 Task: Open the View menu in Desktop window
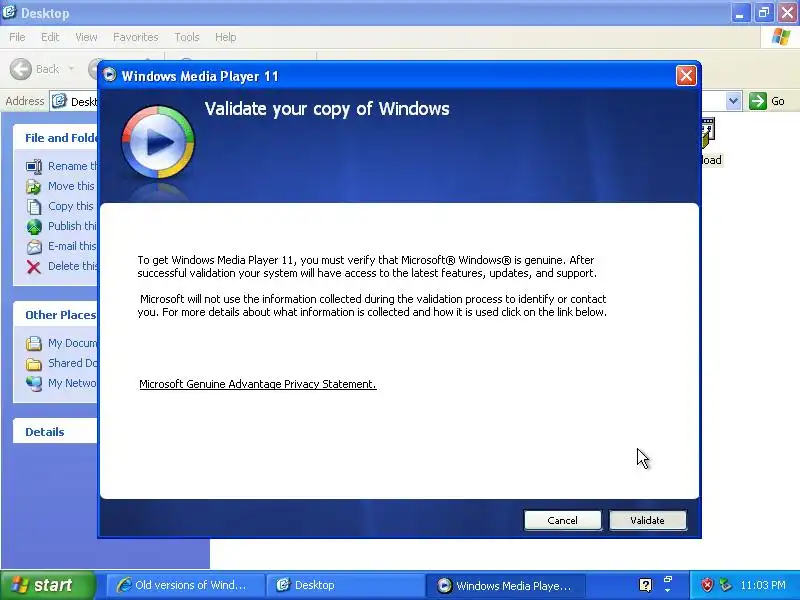coord(86,37)
